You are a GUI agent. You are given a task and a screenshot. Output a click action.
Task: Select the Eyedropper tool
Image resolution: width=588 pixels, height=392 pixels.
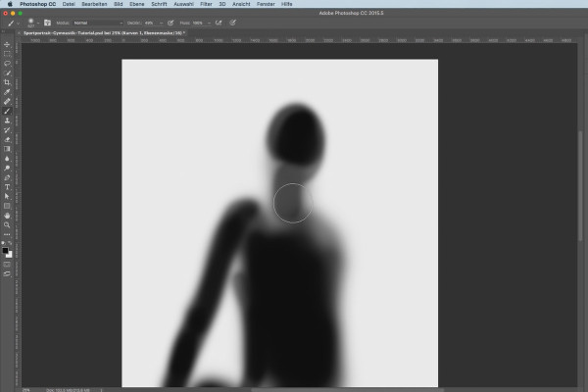click(7, 92)
